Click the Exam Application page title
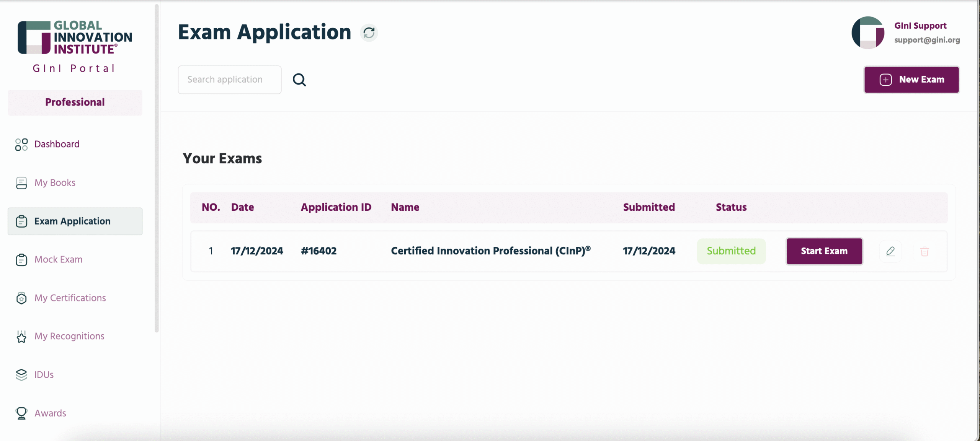 265,32
